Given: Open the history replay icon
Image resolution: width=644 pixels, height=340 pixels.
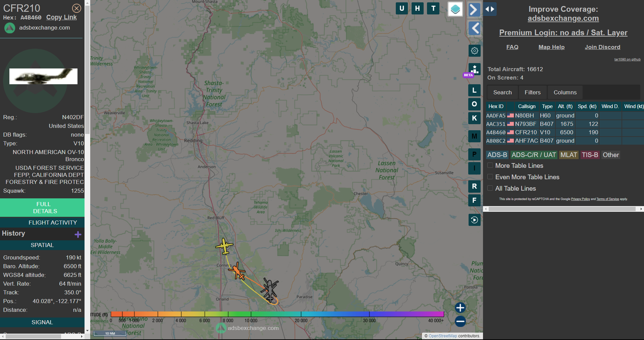Looking at the screenshot, I should 474,220.
